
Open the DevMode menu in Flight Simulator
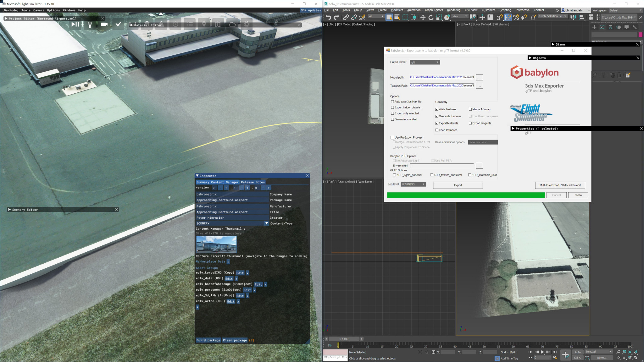pyautogui.click(x=11, y=10)
